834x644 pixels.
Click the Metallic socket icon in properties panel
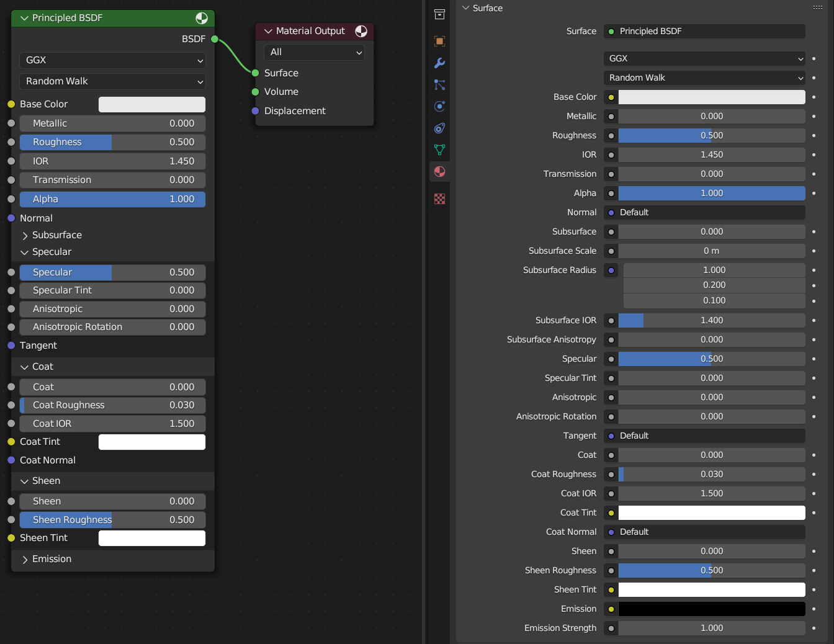click(x=611, y=116)
